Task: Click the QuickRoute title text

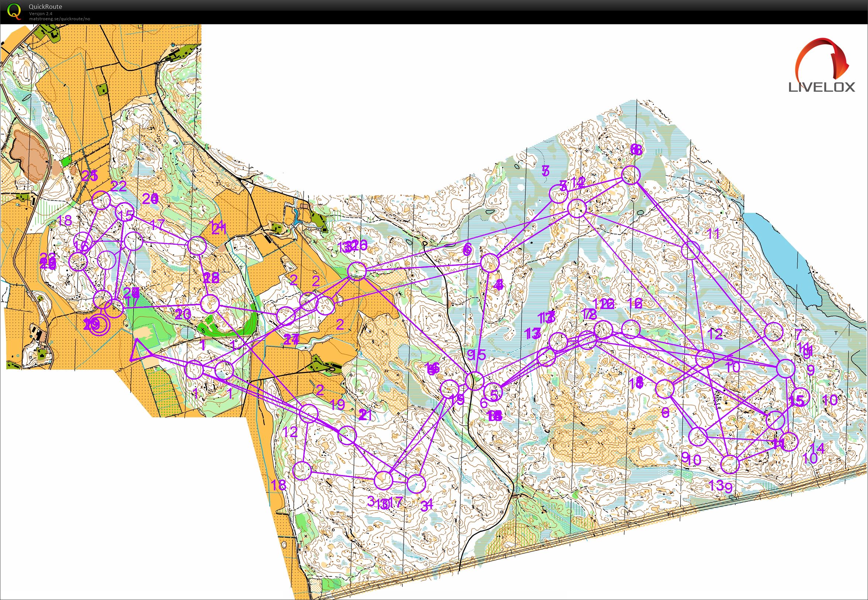Action: coord(45,6)
